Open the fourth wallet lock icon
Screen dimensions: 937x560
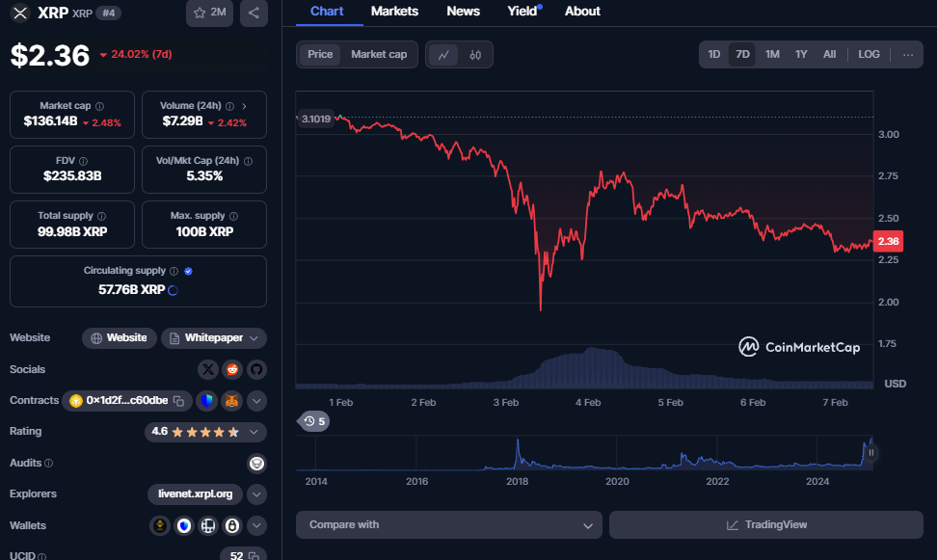pyautogui.click(x=232, y=525)
